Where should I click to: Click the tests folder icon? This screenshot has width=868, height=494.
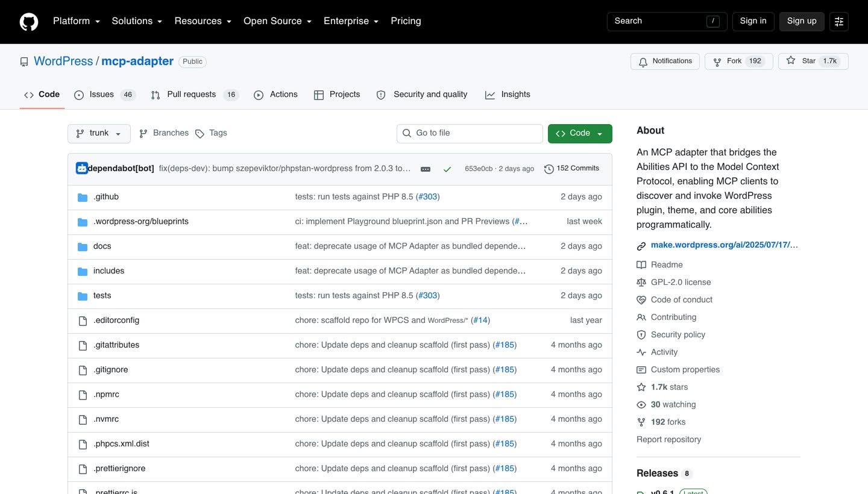tap(83, 296)
